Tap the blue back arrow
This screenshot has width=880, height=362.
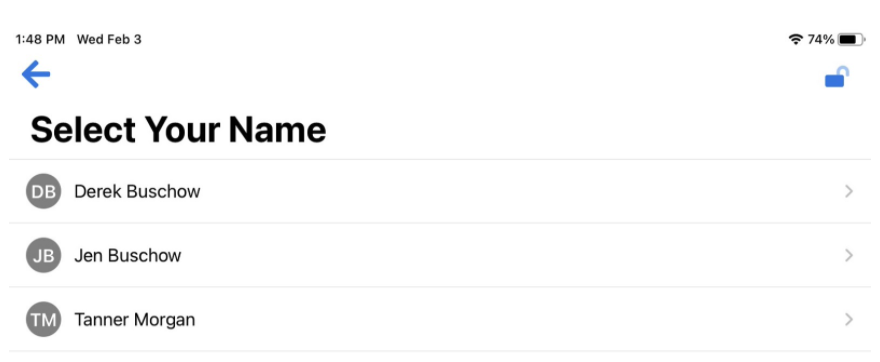pos(36,74)
